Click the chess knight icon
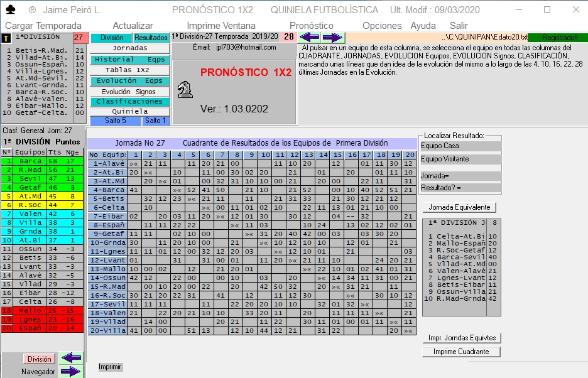Image resolution: width=588 pixels, height=378 pixels. [185, 90]
